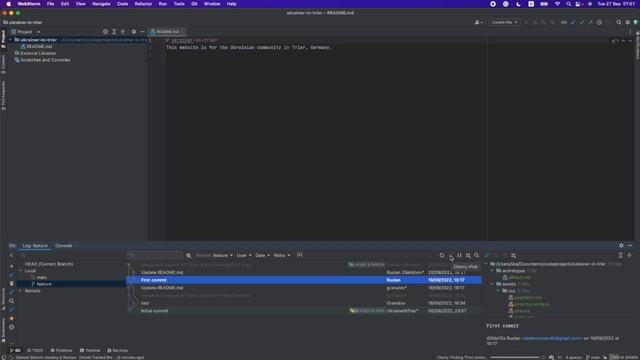This screenshot has width=640, height=360.
Task: Open Git log tool window settings gear
Action: tap(621, 246)
